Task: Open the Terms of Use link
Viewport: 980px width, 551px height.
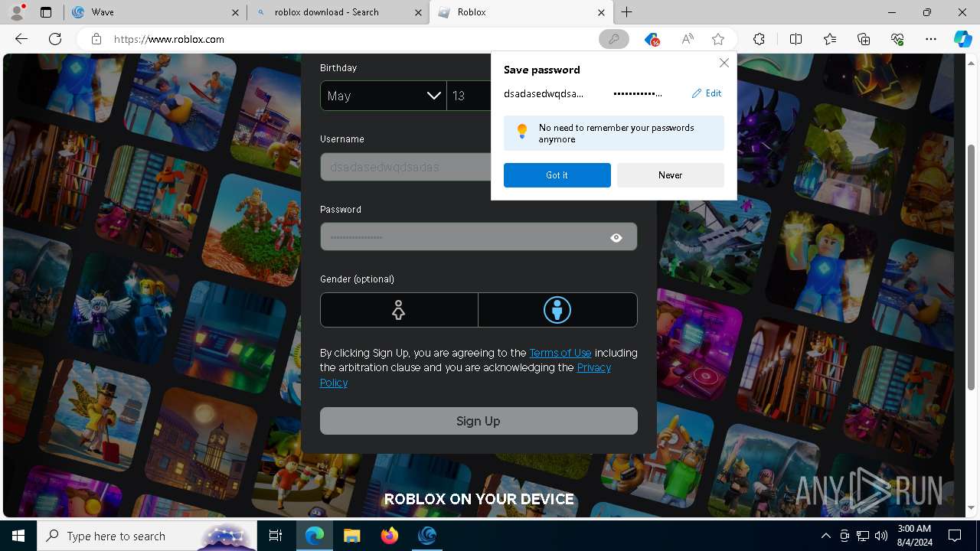Action: (560, 353)
